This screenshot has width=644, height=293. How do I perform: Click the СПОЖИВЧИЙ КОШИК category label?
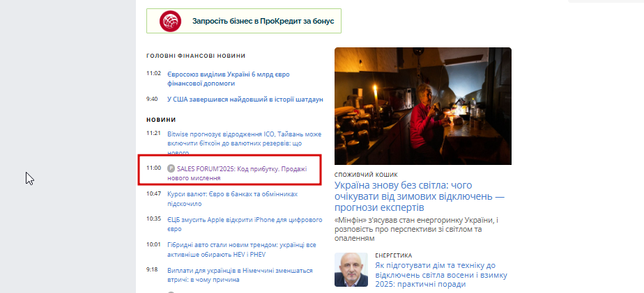point(366,175)
